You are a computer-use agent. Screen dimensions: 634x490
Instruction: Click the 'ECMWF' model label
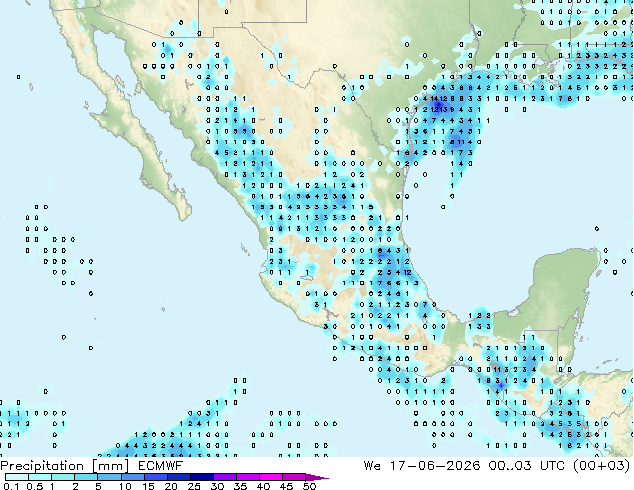pos(161,466)
